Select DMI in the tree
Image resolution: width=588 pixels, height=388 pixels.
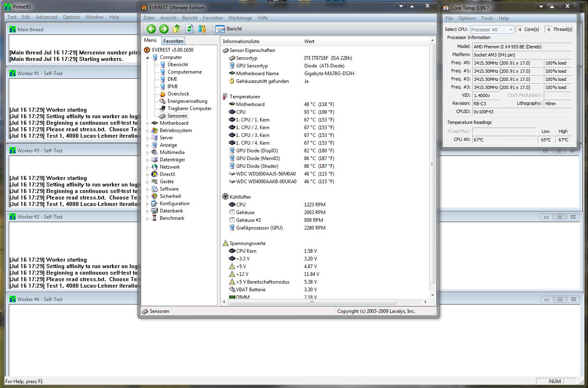coord(172,79)
